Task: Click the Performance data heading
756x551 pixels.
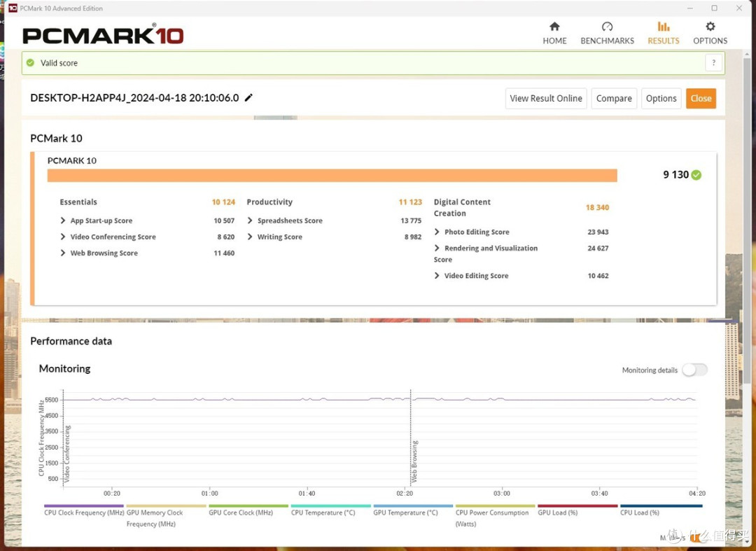Action: pyautogui.click(x=71, y=341)
